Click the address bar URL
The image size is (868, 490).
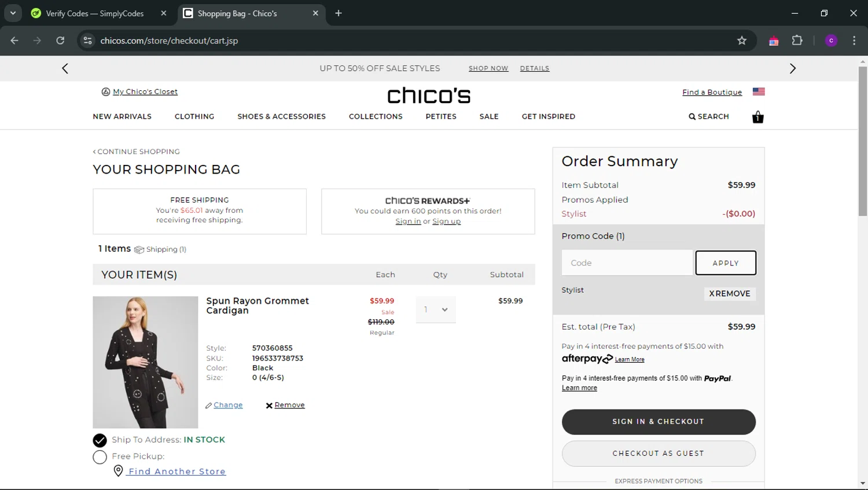169,40
